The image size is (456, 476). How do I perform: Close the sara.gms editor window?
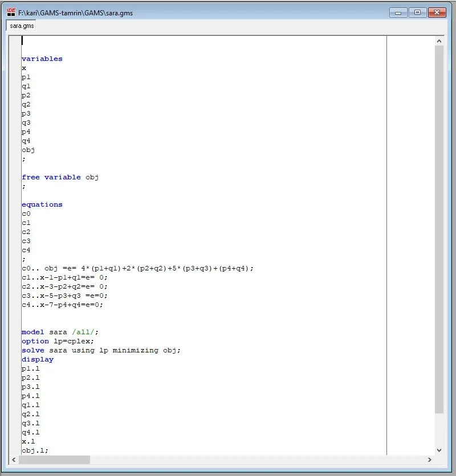click(437, 12)
